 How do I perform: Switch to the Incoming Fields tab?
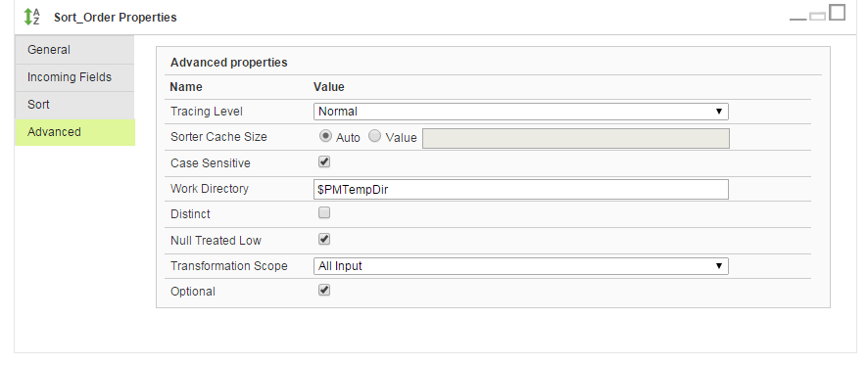pyautogui.click(x=74, y=77)
